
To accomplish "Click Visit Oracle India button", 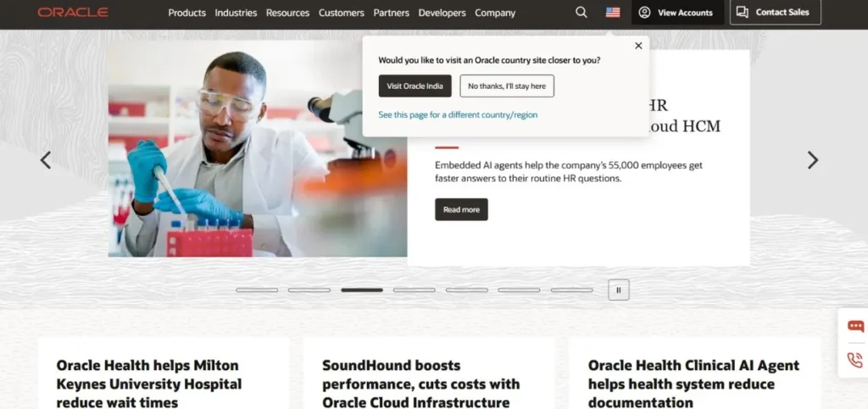I will coord(415,86).
